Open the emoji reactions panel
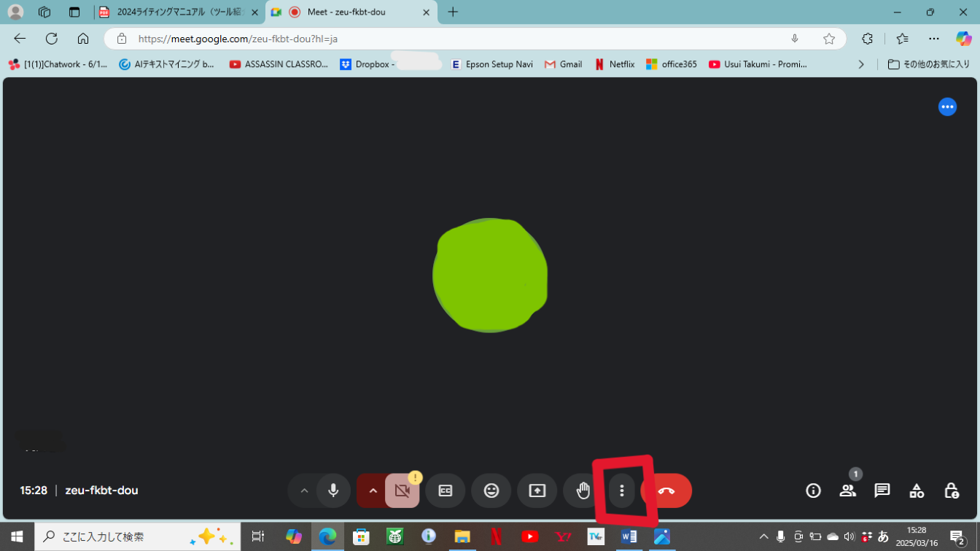The width and height of the screenshot is (980, 551). (x=491, y=491)
